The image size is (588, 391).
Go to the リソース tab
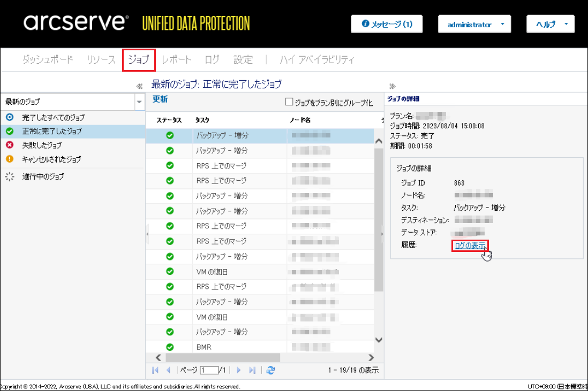[101, 59]
